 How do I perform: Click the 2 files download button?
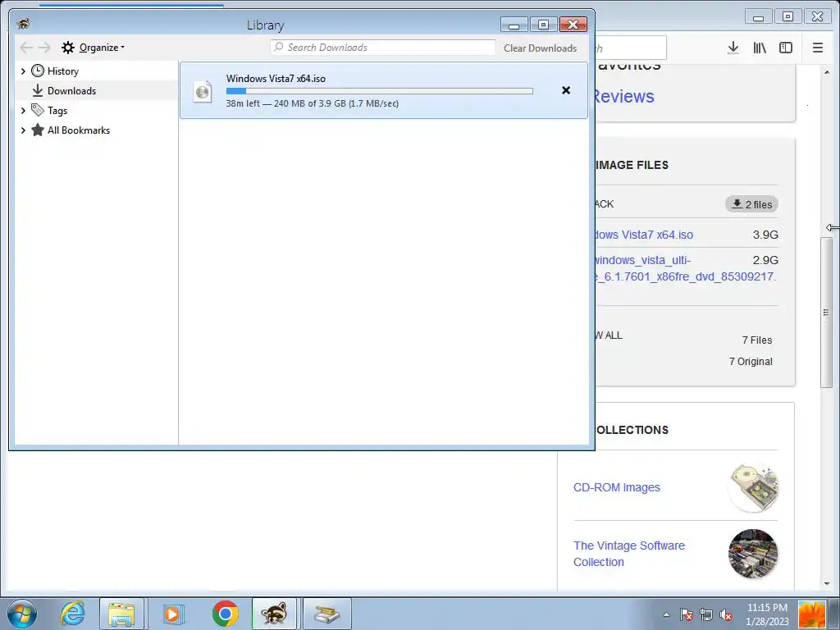tap(752, 204)
